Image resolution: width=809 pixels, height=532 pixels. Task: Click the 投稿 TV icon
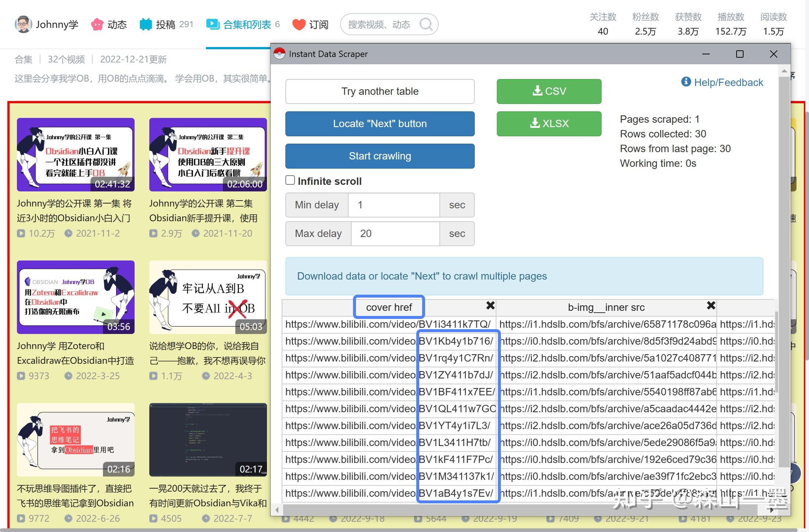[146, 25]
